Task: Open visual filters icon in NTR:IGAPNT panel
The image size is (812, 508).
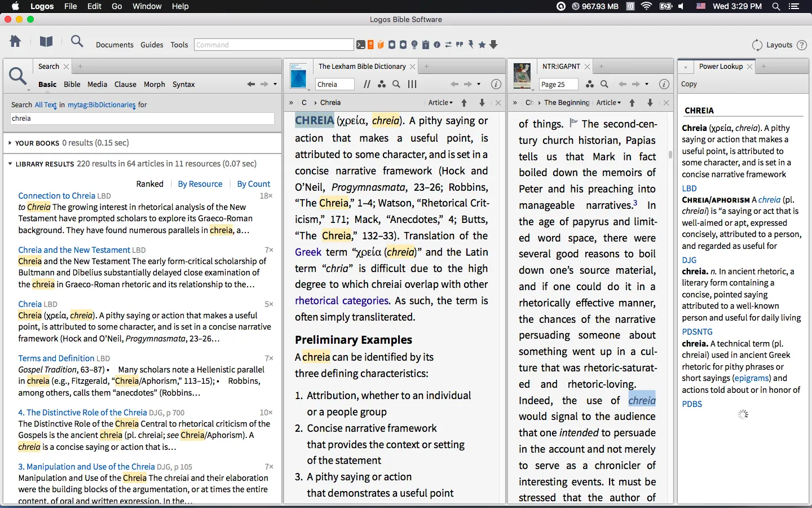Action: [x=590, y=84]
